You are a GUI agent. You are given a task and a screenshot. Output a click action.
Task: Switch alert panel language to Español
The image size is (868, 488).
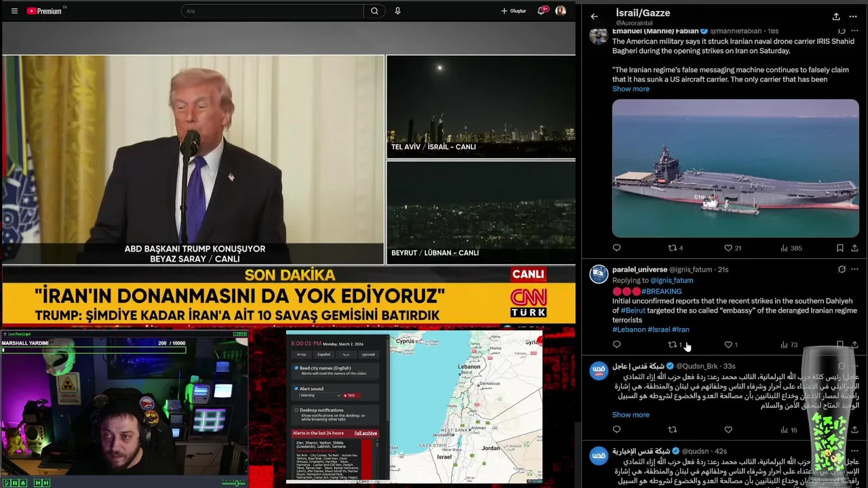[324, 354]
